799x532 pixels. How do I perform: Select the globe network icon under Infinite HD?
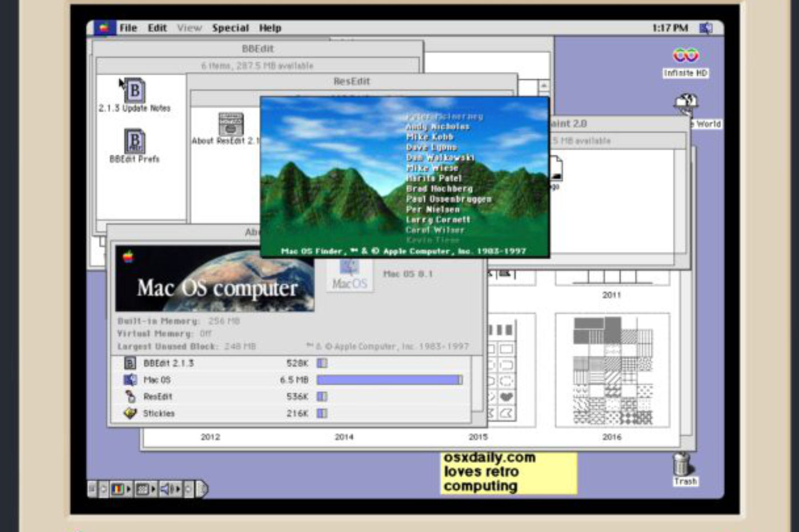point(686,104)
